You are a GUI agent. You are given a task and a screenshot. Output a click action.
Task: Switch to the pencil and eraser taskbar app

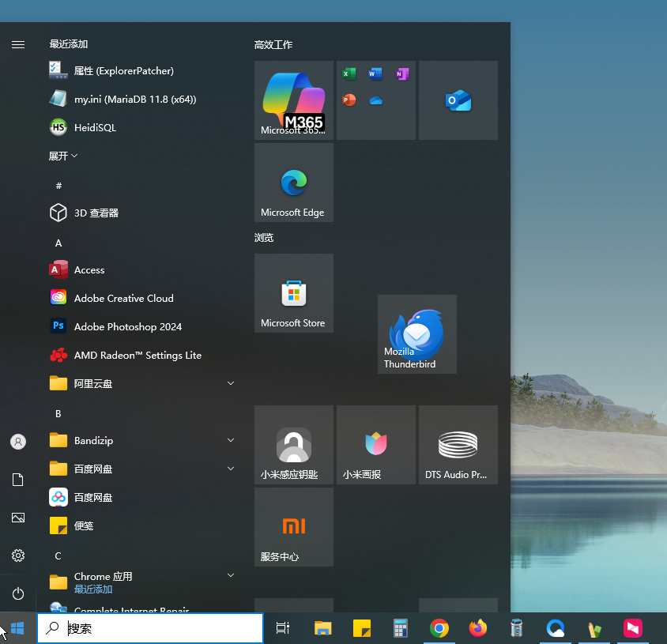point(594,628)
